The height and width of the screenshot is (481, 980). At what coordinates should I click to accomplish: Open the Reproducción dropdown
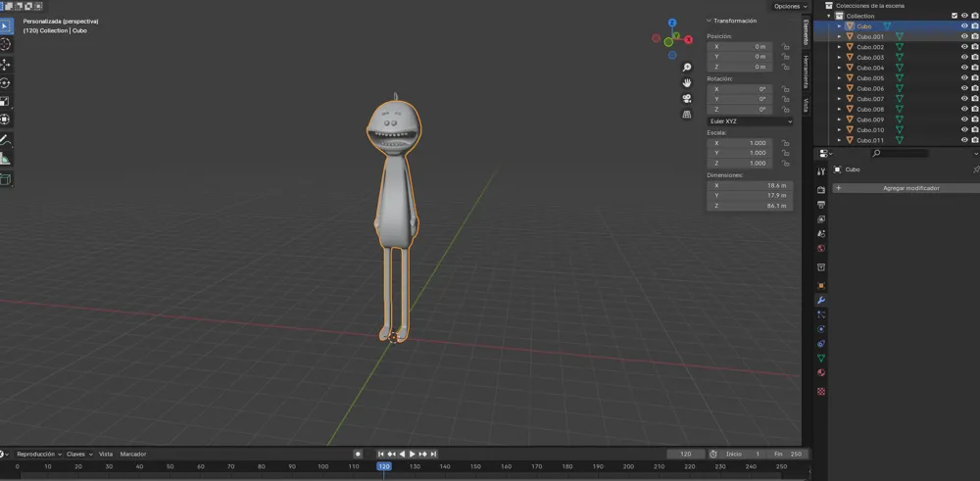39,455
